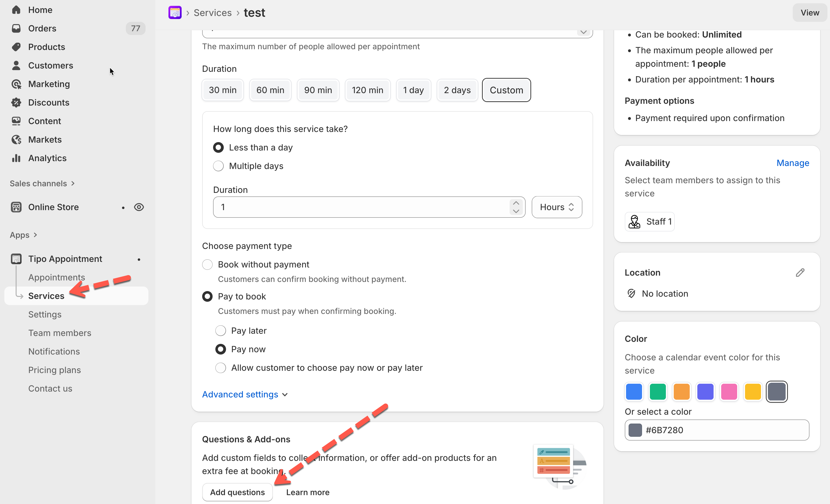Click the Staff 1 person icon
Image resolution: width=830 pixels, height=504 pixels.
pos(634,222)
